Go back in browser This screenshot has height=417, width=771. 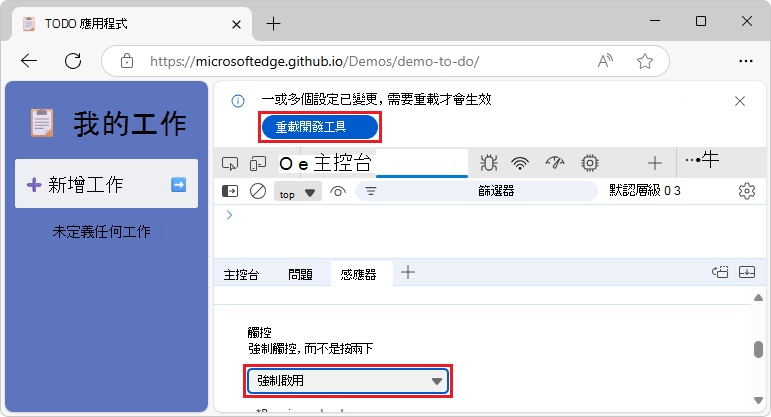pyautogui.click(x=29, y=61)
